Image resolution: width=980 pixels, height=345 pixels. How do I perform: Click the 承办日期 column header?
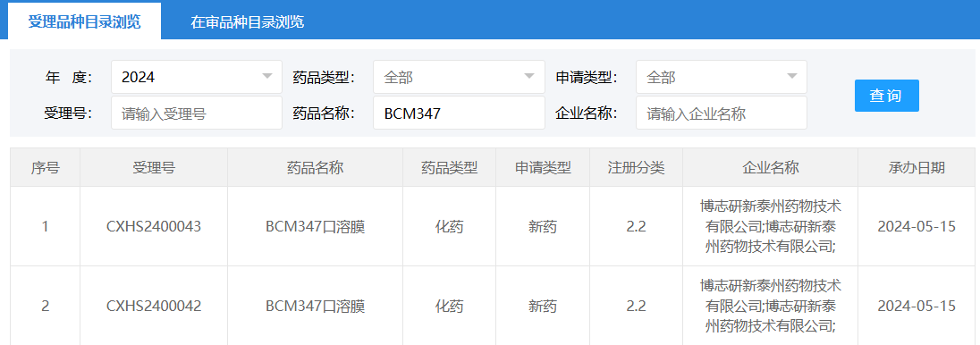pos(917,167)
